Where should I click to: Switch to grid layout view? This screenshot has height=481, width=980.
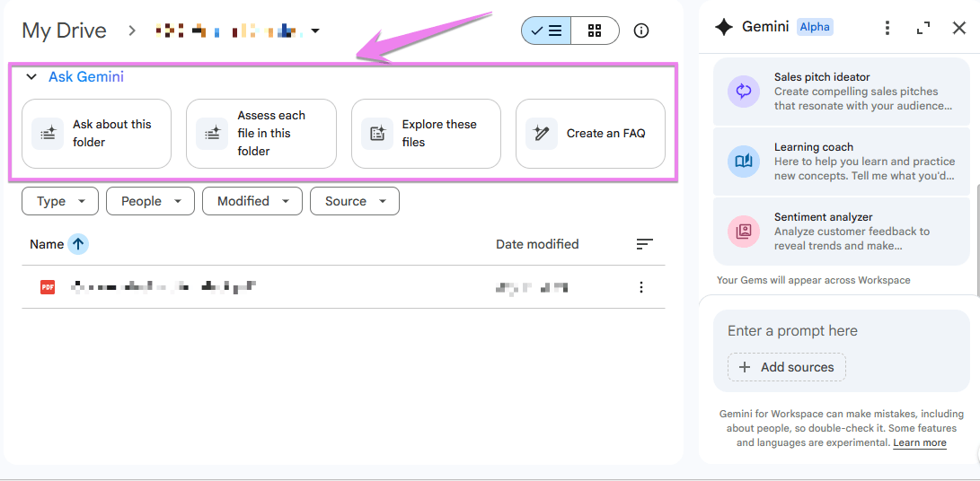(595, 31)
